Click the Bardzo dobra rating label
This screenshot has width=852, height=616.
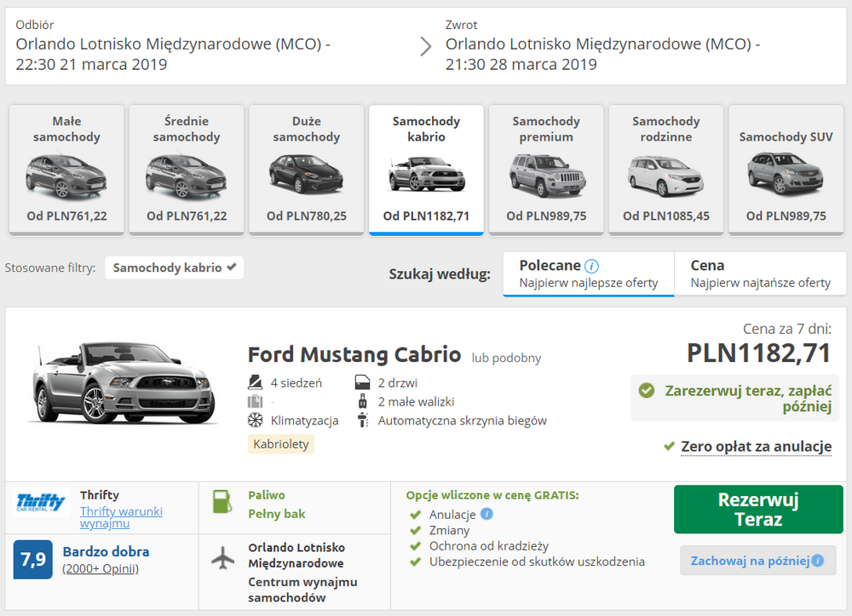point(106,551)
